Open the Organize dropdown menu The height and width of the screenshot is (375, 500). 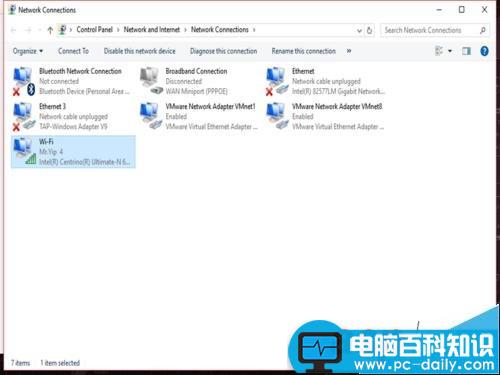(28, 51)
